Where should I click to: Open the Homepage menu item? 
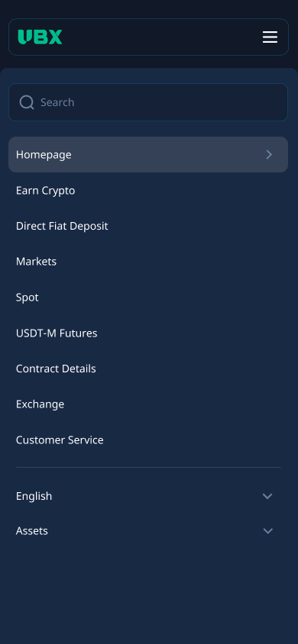148,154
